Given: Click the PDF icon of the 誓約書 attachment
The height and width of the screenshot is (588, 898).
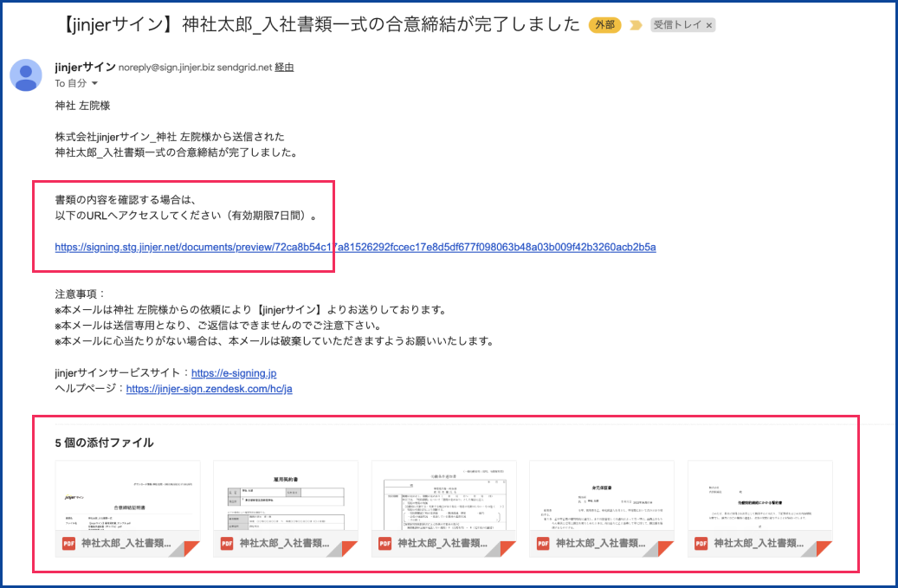Looking at the screenshot, I should 701,543.
